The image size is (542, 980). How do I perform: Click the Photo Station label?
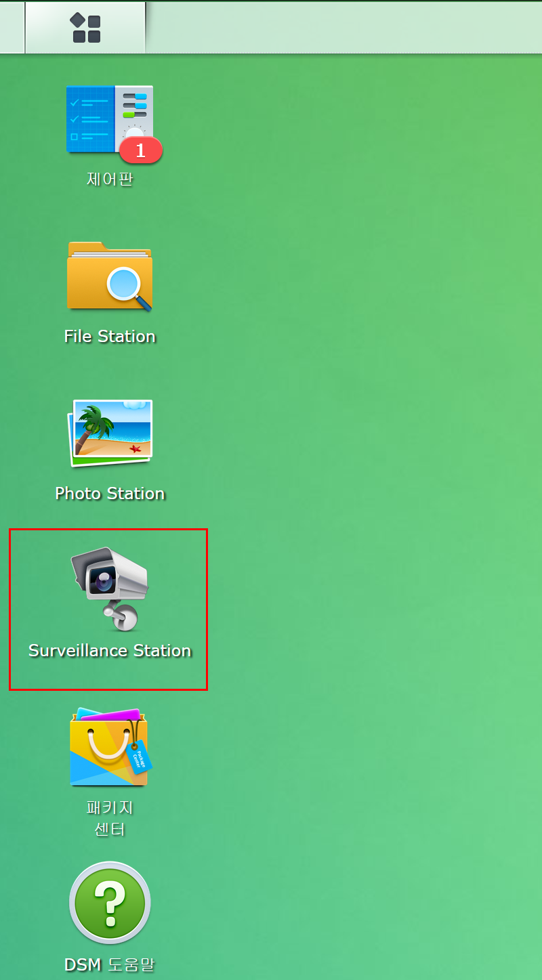[110, 494]
